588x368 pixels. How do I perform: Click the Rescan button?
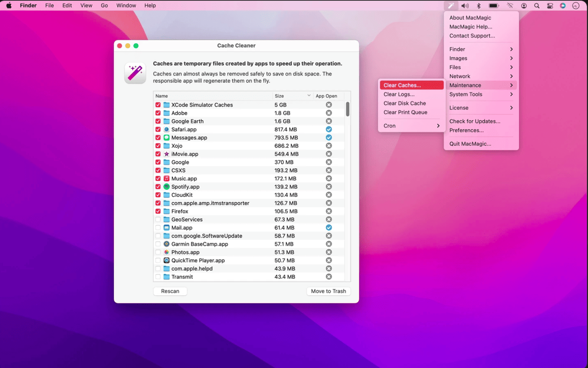tap(170, 291)
